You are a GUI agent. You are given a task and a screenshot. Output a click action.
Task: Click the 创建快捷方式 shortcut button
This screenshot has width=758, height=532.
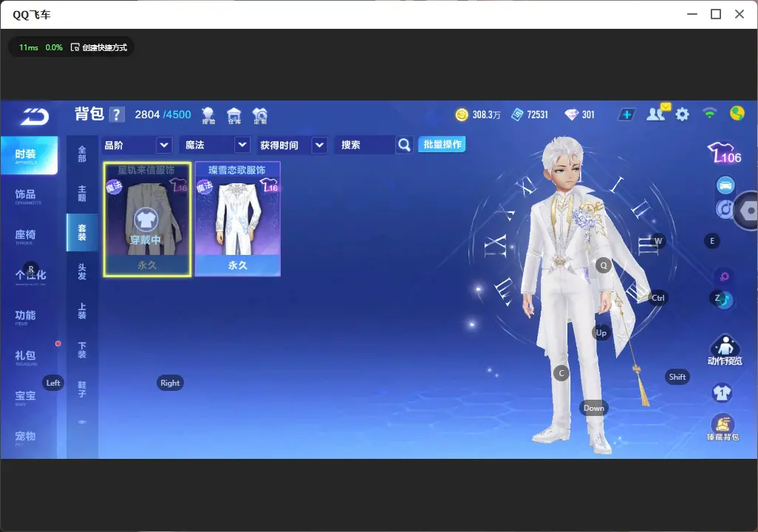(x=99, y=47)
